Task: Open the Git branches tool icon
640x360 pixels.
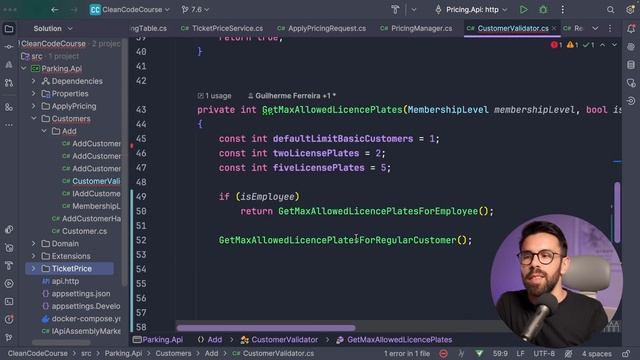Action: [x=9, y=337]
